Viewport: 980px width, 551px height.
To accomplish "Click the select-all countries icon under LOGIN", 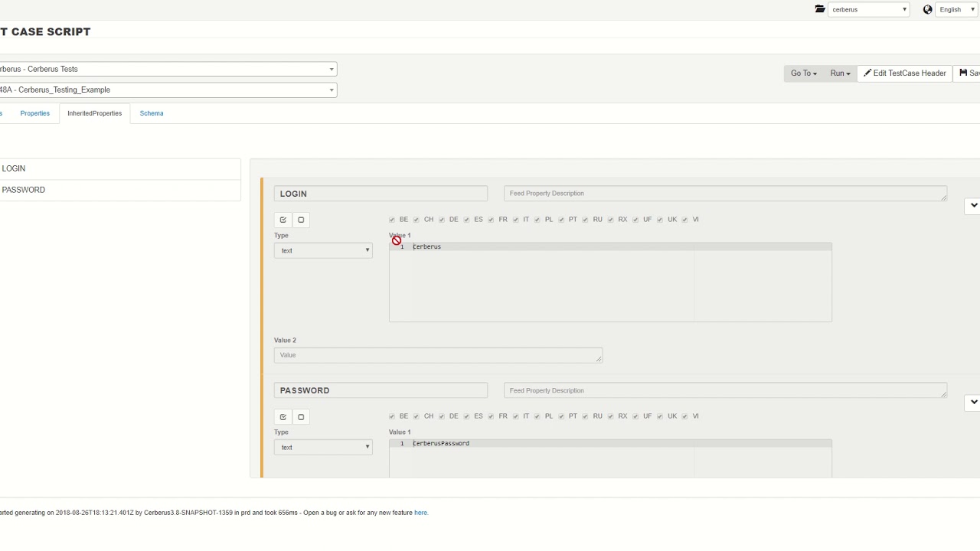I will click(283, 220).
